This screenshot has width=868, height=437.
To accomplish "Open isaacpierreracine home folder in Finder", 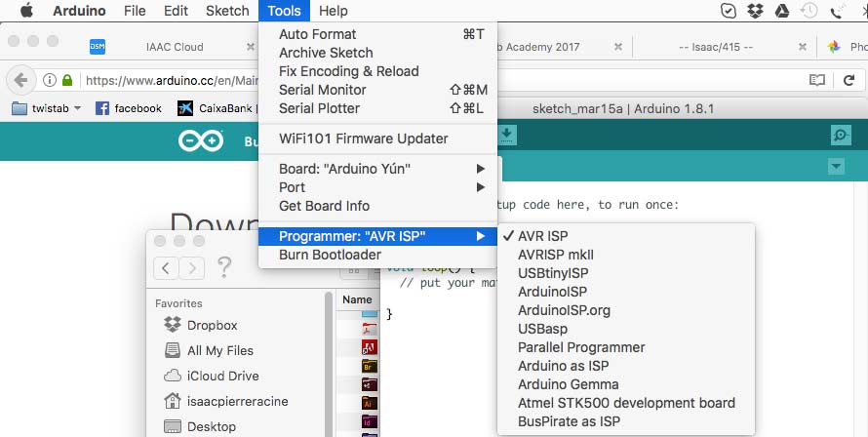I will [x=226, y=401].
